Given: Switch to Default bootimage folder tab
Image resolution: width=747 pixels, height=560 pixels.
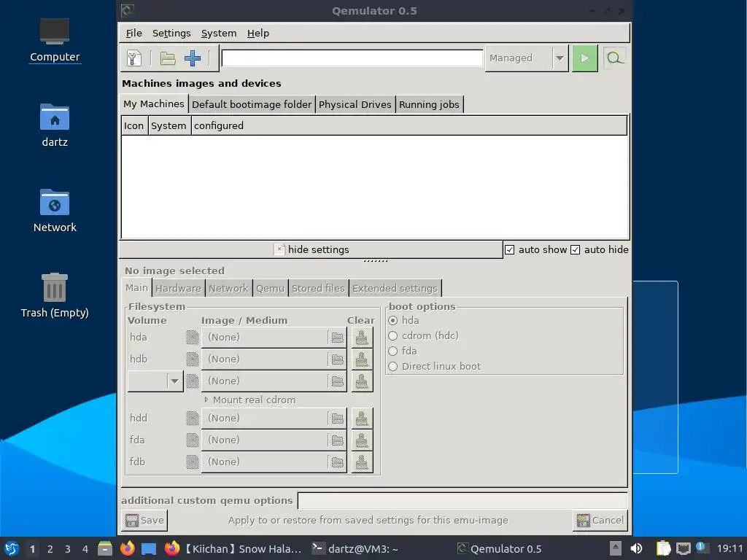Looking at the screenshot, I should tap(252, 104).
